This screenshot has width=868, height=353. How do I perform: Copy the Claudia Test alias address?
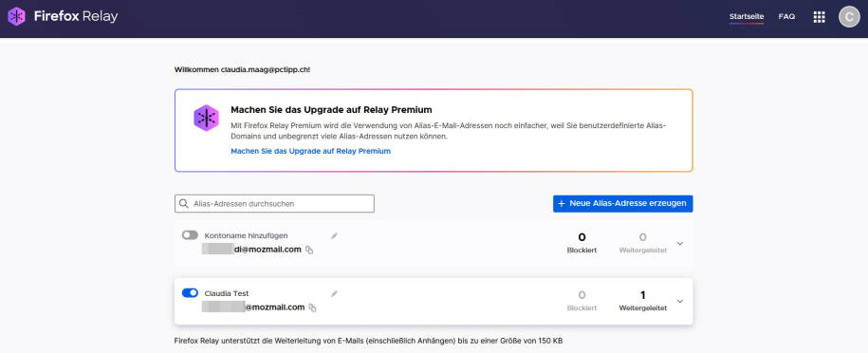(313, 307)
